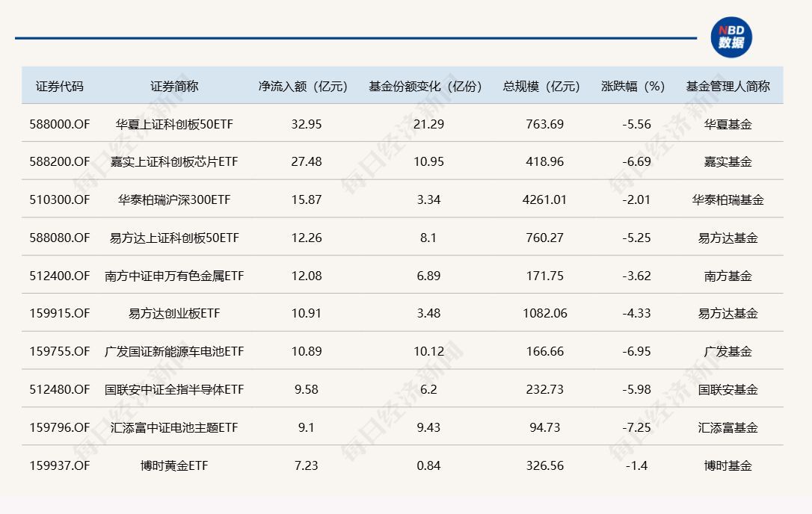
Task: Open 华泰柏瑞沪深300ETF entry
Action: coord(174,200)
